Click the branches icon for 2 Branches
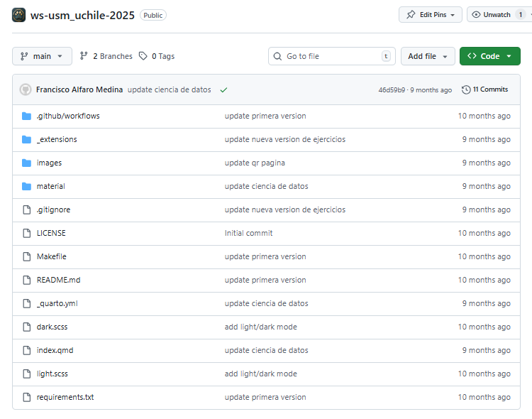 point(84,56)
